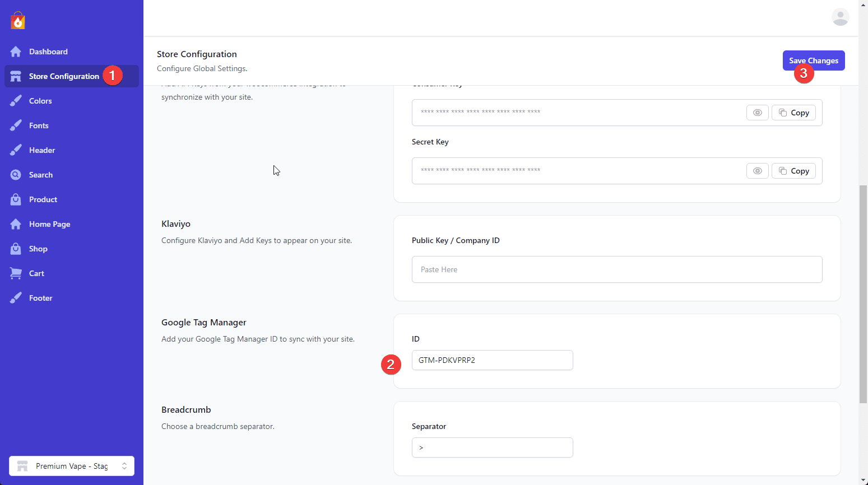This screenshot has height=485, width=868.
Task: Click the Dashboard home icon
Action: tap(16, 52)
